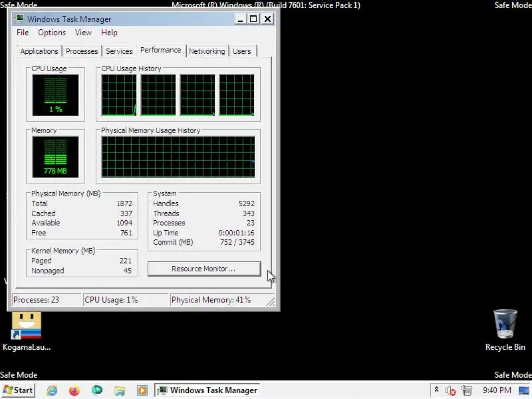
Task: Launch Firefox from taskbar
Action: pos(74,390)
